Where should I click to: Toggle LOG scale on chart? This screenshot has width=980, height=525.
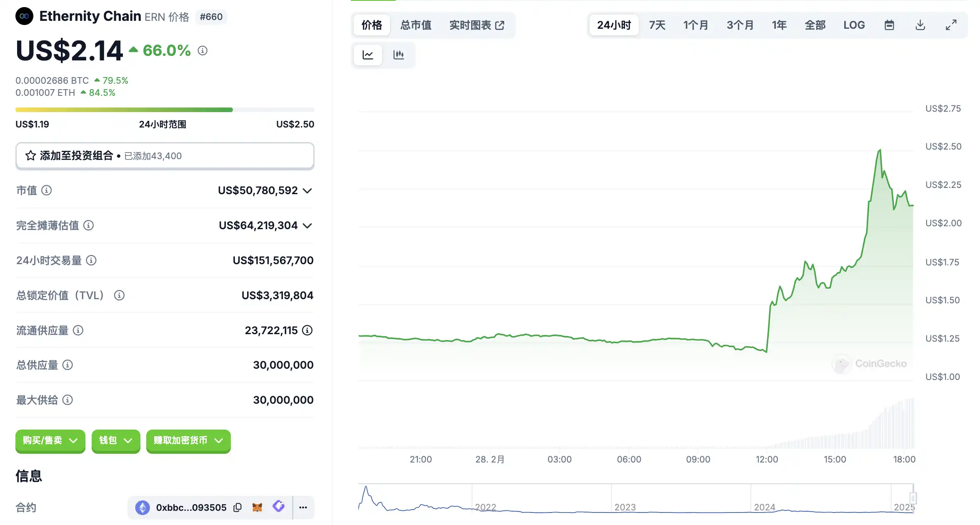pyautogui.click(x=854, y=25)
